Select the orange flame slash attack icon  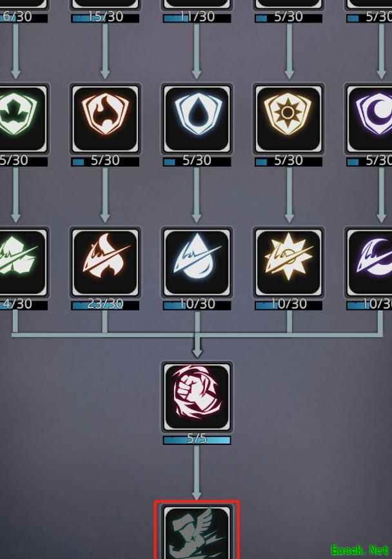pyautogui.click(x=105, y=263)
